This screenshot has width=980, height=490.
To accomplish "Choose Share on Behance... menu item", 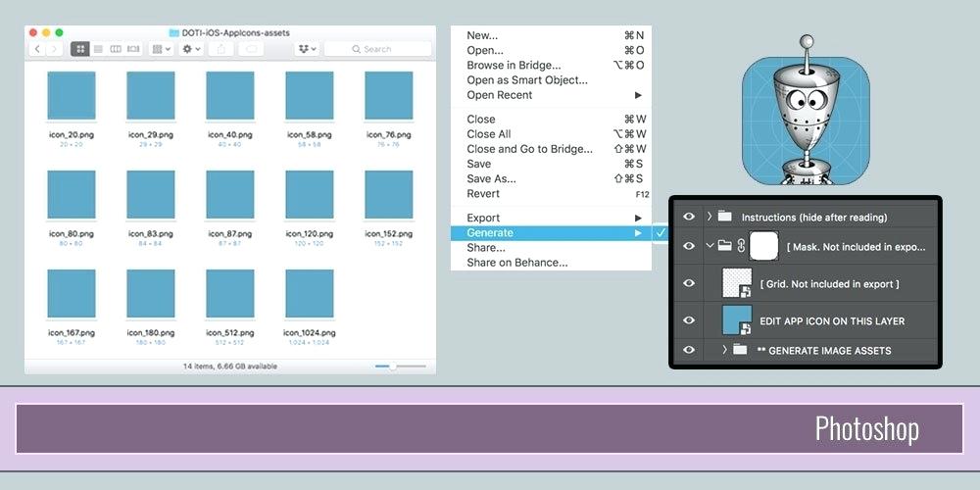I will pos(551,263).
